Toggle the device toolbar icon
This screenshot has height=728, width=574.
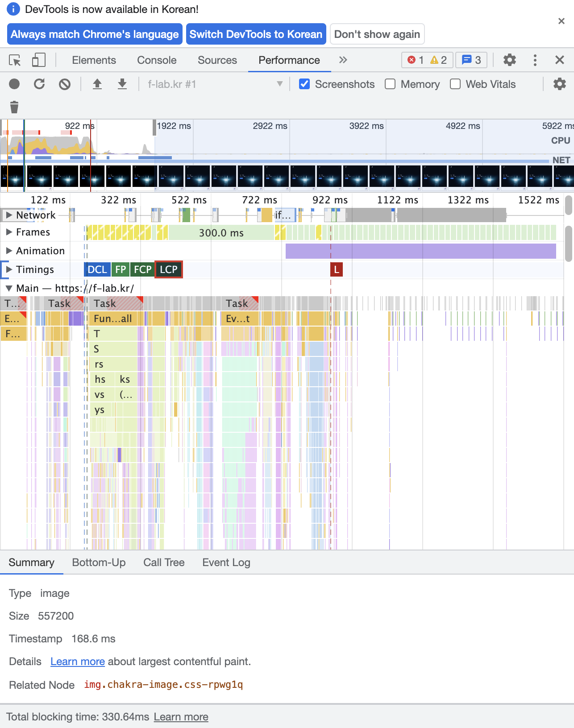(39, 60)
